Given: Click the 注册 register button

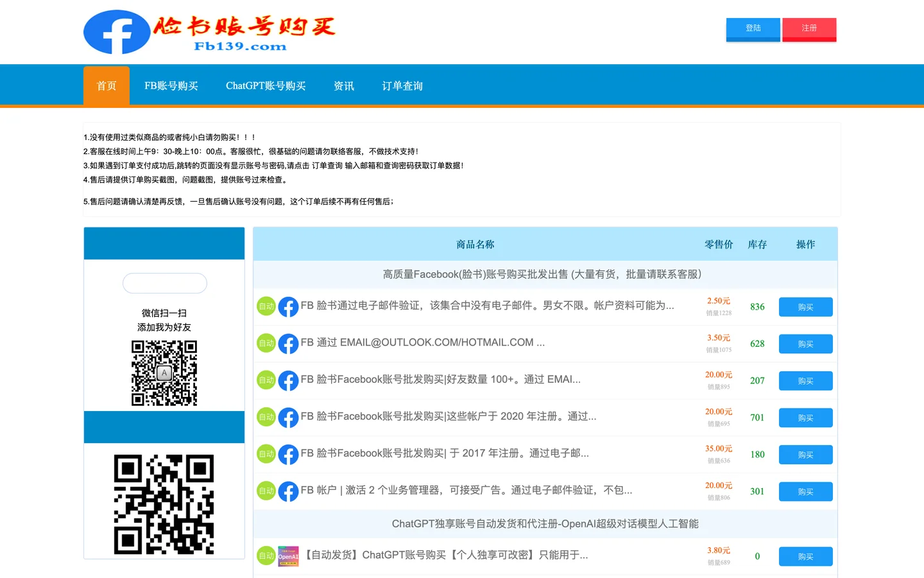Looking at the screenshot, I should pos(809,29).
